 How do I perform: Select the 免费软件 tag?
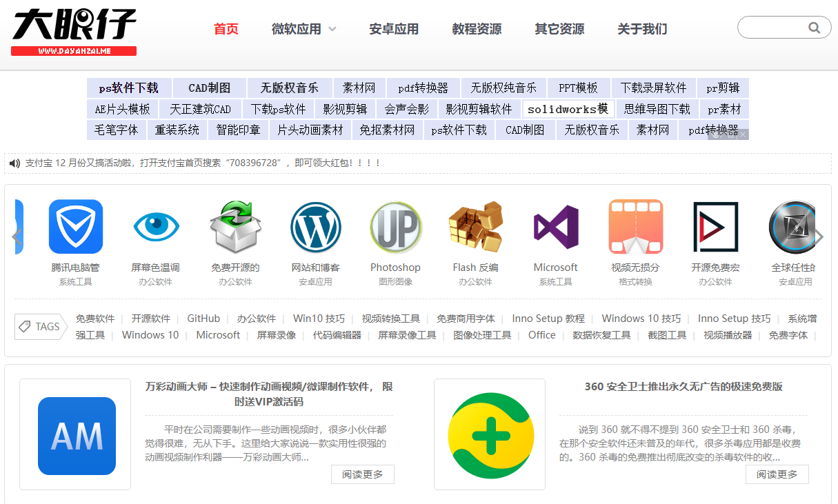pos(95,319)
